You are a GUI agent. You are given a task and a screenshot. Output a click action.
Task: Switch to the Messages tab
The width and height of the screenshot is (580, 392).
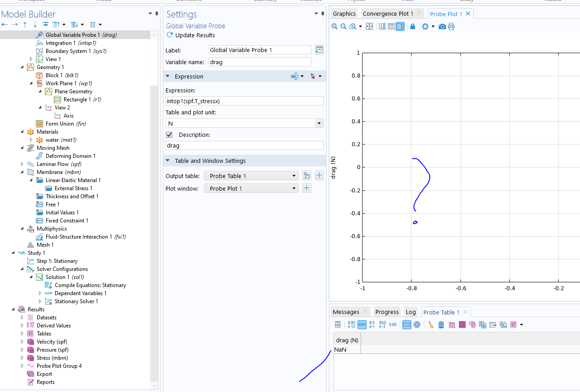(x=346, y=312)
